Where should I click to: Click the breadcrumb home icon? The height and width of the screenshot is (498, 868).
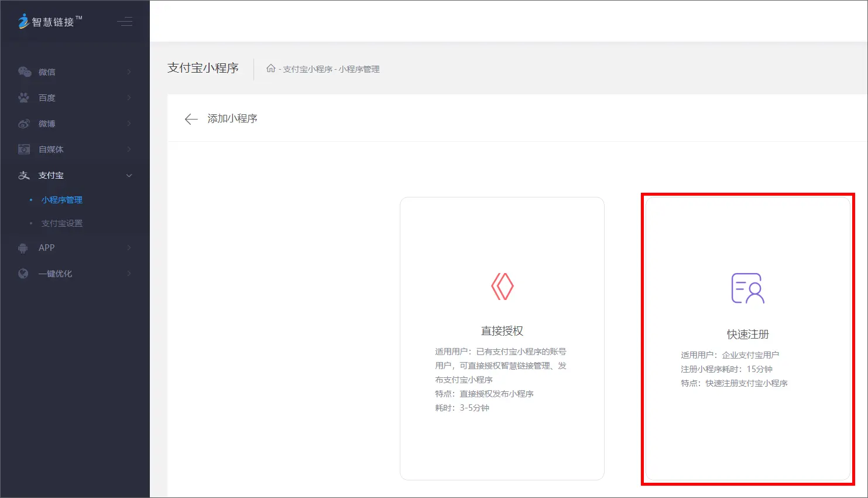point(270,69)
